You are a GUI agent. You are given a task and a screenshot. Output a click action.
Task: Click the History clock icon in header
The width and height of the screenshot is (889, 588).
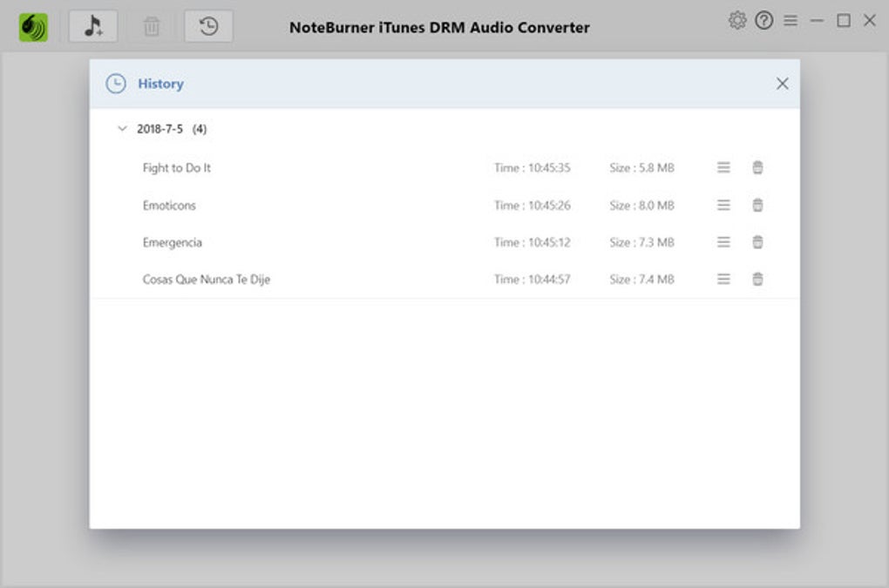pos(116,84)
